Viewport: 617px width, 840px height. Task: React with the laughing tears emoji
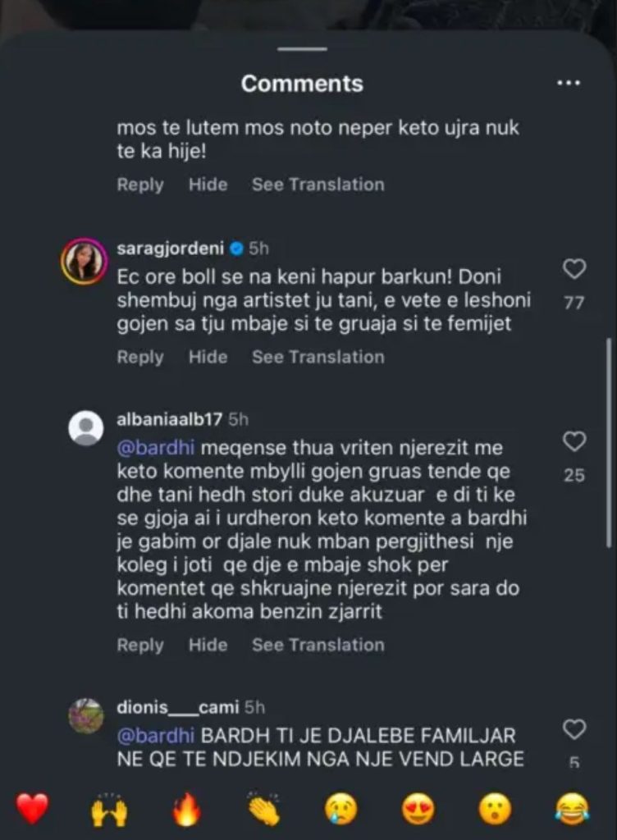click(x=572, y=810)
